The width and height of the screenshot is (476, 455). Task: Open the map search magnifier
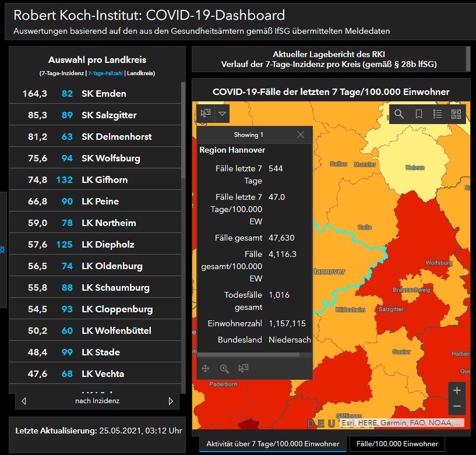coord(399,114)
